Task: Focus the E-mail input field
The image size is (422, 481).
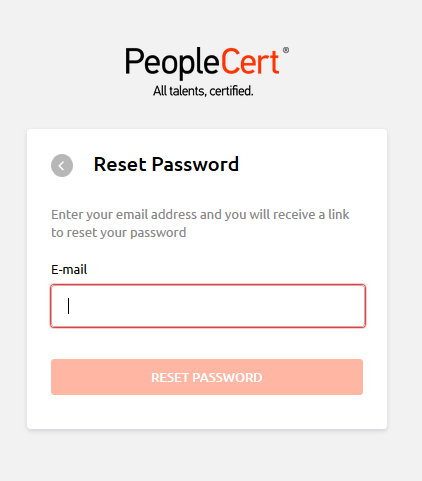Action: click(x=208, y=306)
